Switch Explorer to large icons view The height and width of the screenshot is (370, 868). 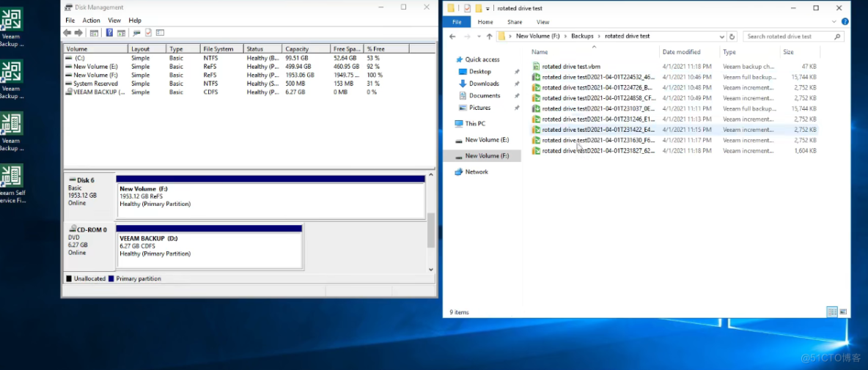coord(843,312)
